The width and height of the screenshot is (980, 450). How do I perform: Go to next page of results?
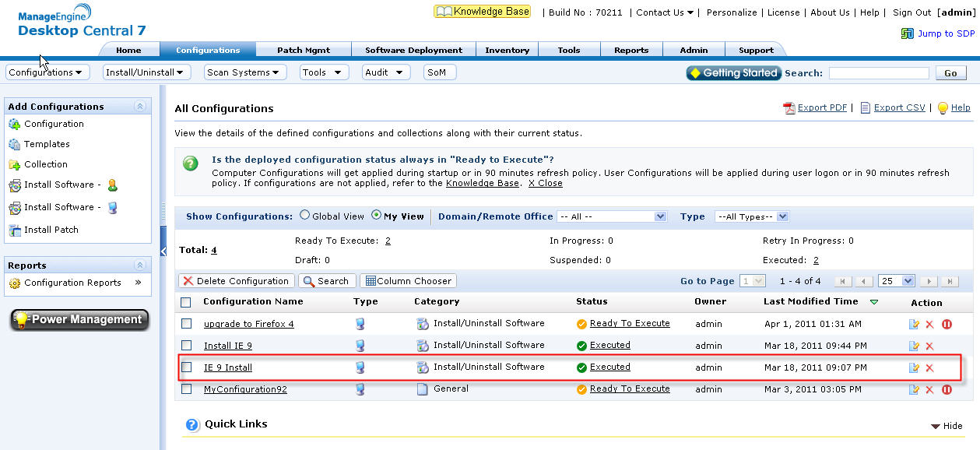[x=929, y=282]
